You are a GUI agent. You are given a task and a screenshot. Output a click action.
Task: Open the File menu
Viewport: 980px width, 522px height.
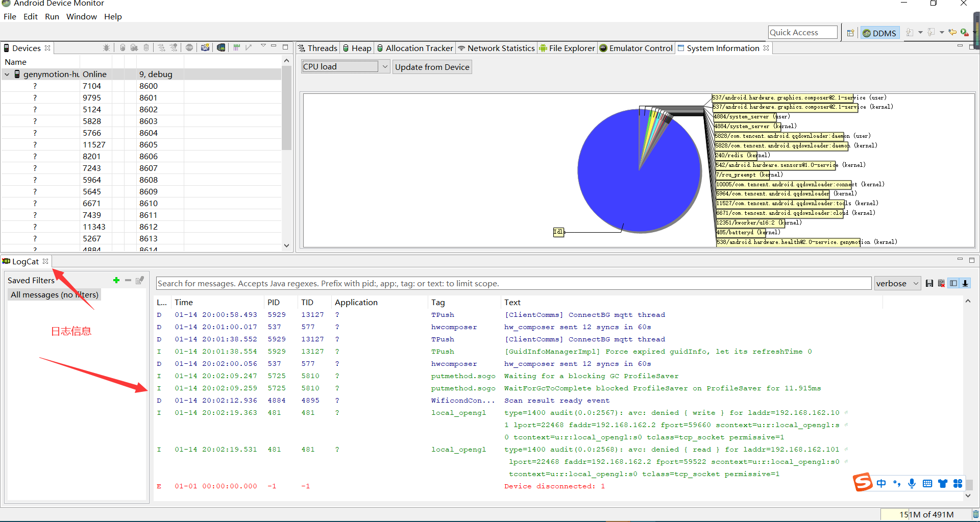pos(10,16)
